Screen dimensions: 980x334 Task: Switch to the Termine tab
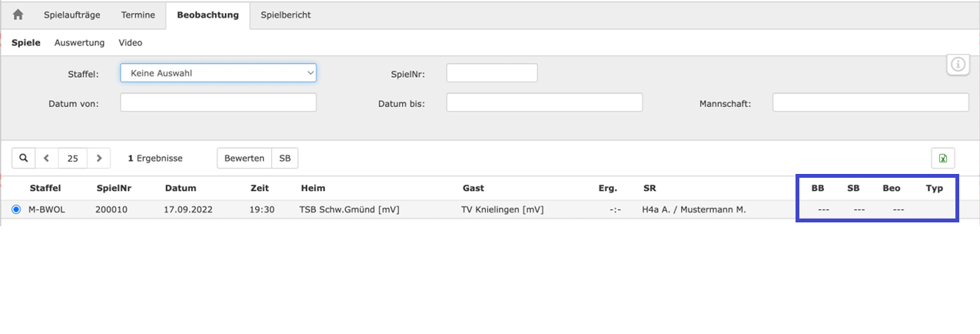(x=138, y=15)
